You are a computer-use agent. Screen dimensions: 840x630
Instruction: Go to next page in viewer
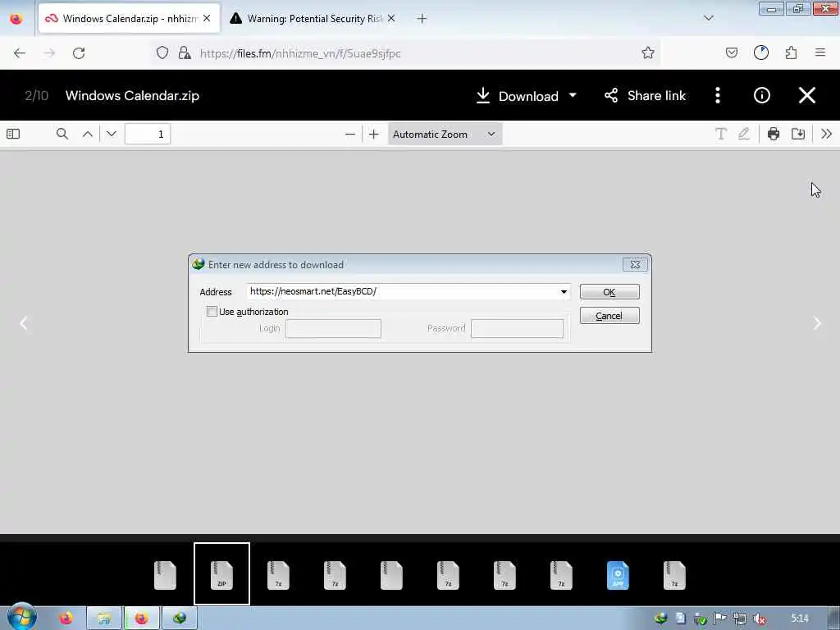112,134
